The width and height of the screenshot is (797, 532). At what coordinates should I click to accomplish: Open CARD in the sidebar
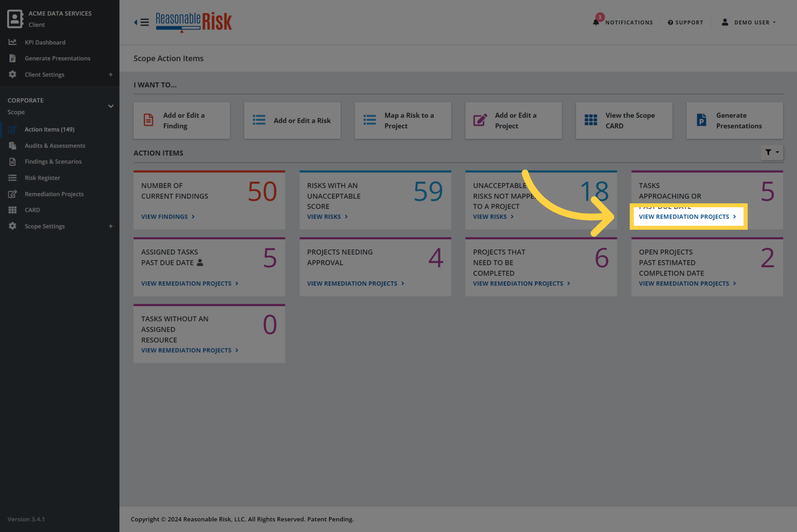click(x=32, y=210)
